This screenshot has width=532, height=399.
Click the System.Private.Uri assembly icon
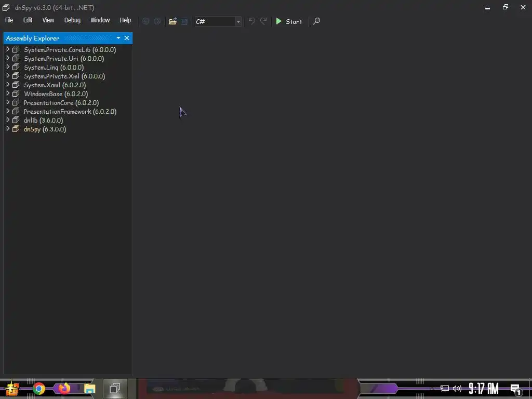(16, 58)
